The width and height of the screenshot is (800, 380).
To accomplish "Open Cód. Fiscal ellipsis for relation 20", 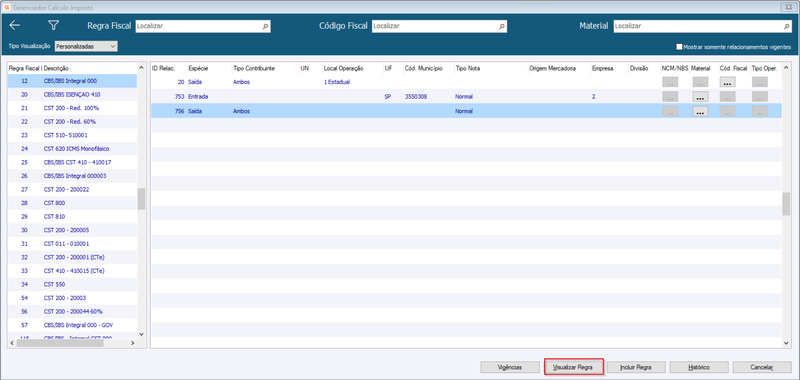I will tap(728, 82).
